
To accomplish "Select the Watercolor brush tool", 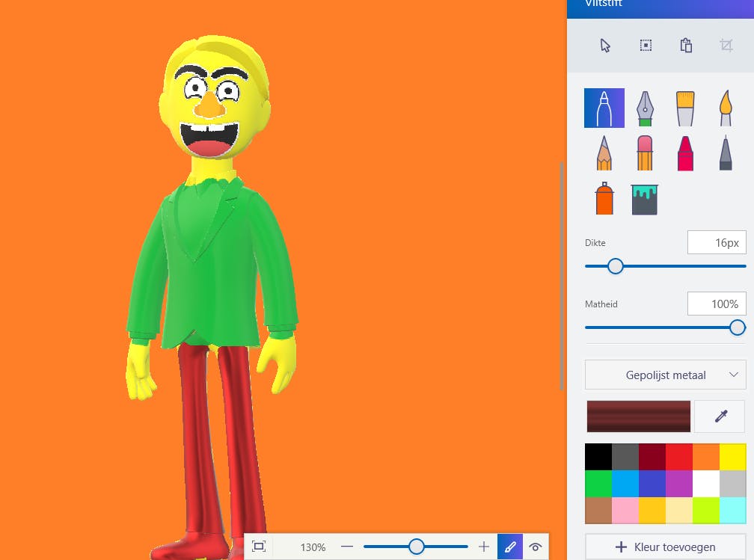I will (x=726, y=108).
